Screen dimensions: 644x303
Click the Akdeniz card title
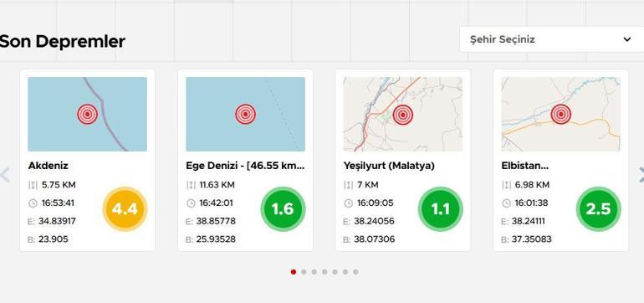tap(48, 166)
